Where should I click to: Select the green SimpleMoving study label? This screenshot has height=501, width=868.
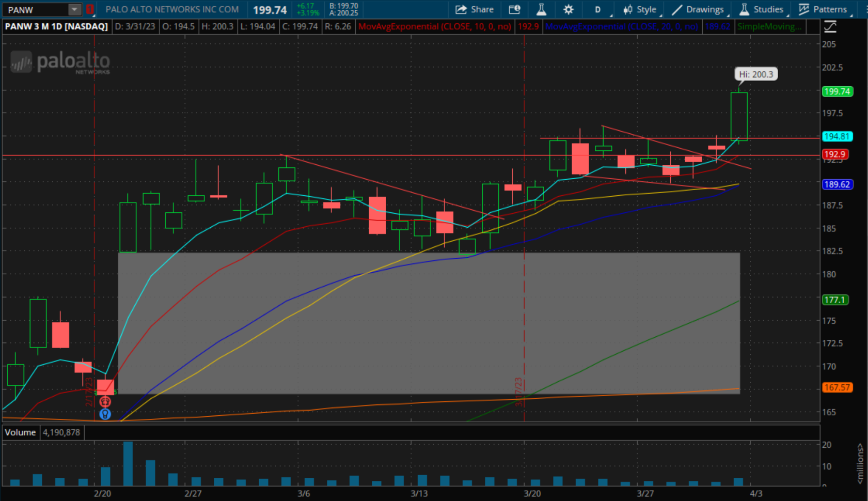point(769,26)
